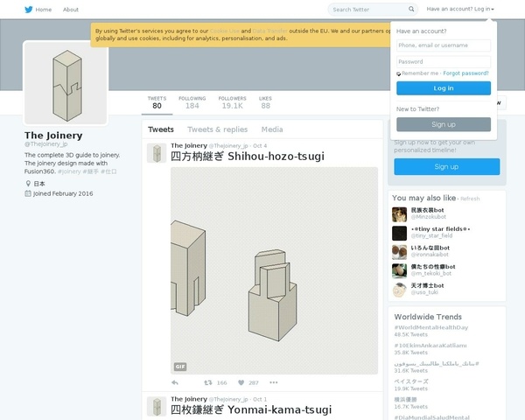Viewport: 525px width, 420px height.
Task: Open the About page link
Action: (71, 10)
